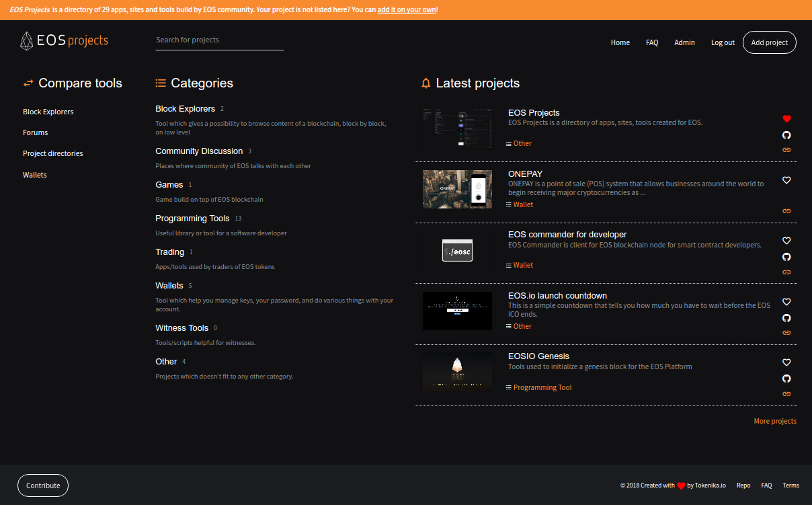The image size is (812, 505).
Task: Open FAQ in top navigation
Action: pyautogui.click(x=652, y=42)
